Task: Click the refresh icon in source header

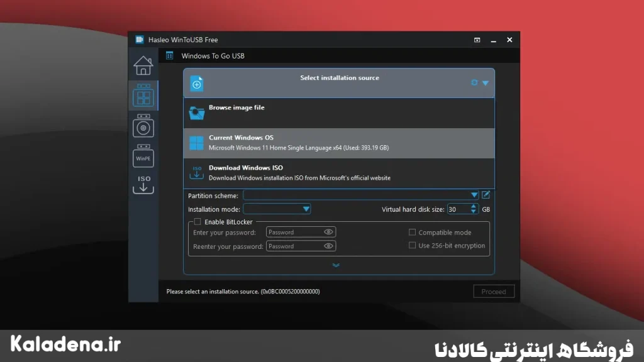Action: tap(474, 82)
